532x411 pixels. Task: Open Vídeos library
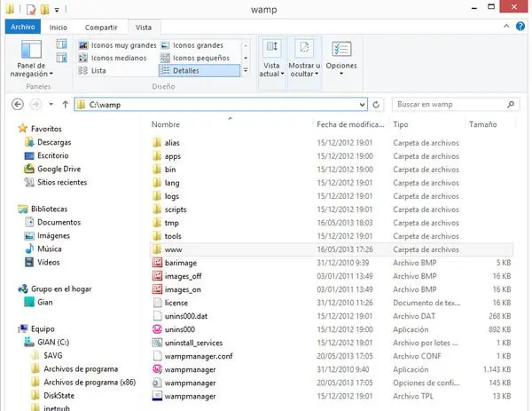point(43,262)
